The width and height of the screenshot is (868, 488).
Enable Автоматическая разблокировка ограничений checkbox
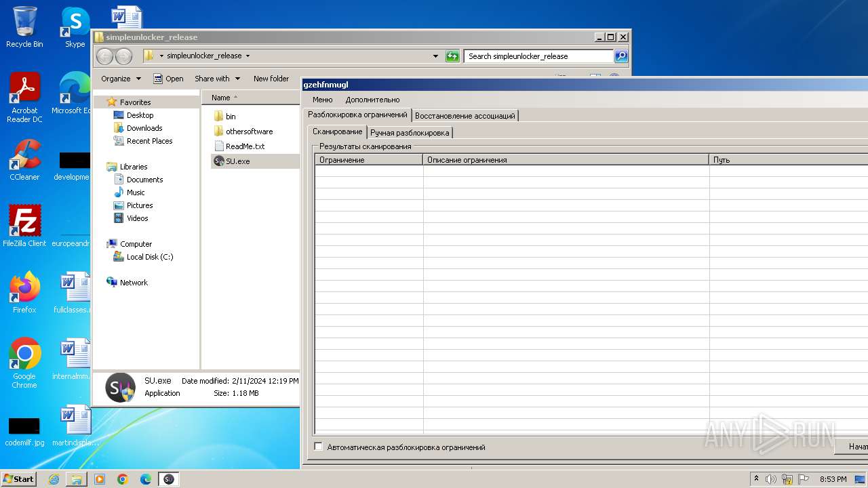coord(319,447)
